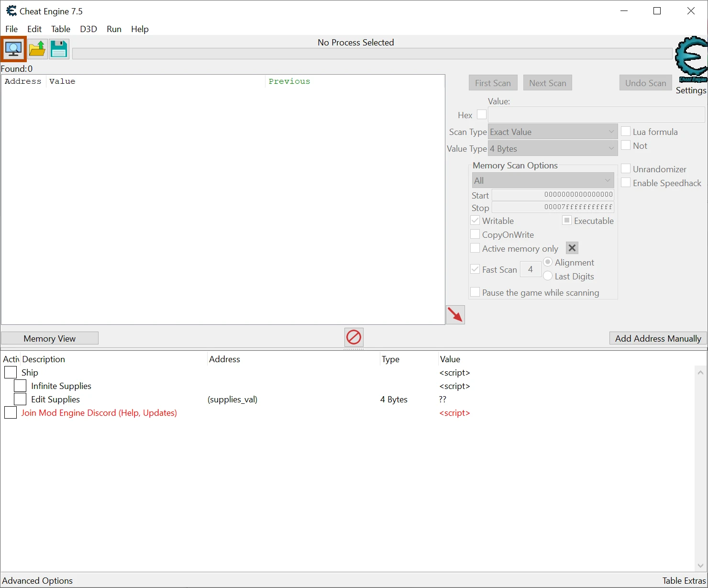
Task: Open the D3D menu
Action: pos(88,29)
